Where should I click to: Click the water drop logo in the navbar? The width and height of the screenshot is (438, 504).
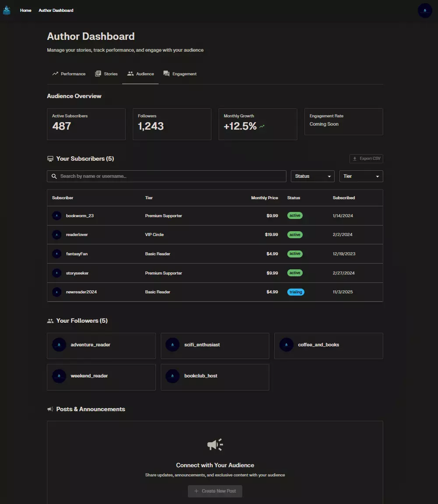pyautogui.click(x=7, y=10)
